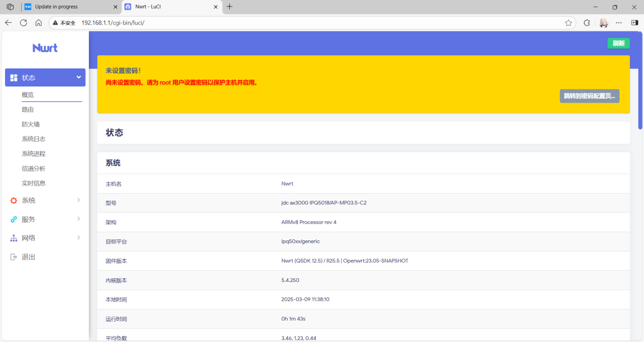Expand the 服务 submenu arrow

[79, 219]
